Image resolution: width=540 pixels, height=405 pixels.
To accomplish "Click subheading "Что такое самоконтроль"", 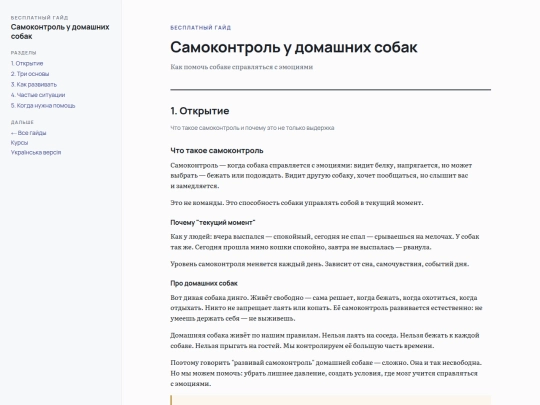I will coord(217,150).
